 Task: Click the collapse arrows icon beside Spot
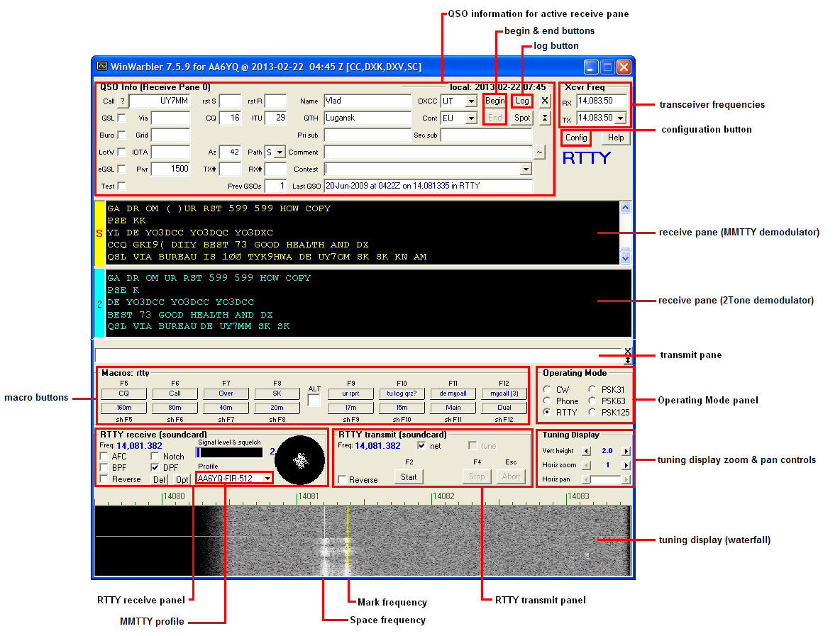544,118
